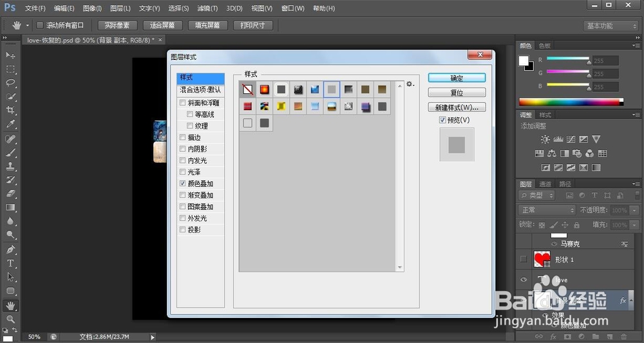644x343 pixels.
Task: Select the Gradient tool
Action: pos(10,207)
